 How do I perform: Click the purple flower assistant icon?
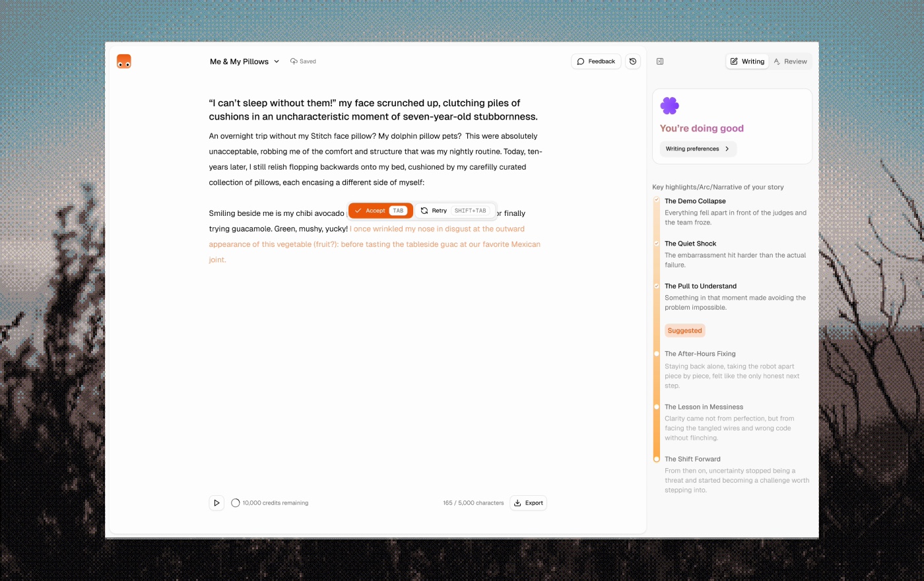(669, 106)
